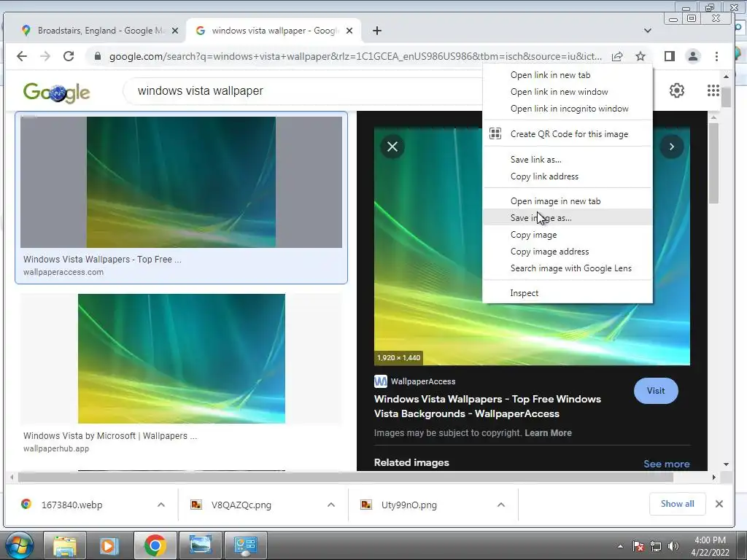
Task: Choose Save link as...
Action: coord(568,160)
